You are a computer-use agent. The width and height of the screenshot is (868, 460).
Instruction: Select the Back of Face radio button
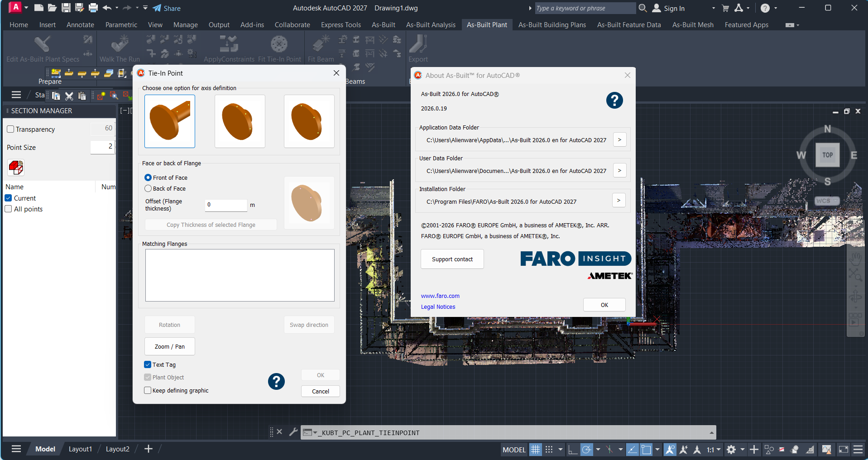[x=148, y=189]
